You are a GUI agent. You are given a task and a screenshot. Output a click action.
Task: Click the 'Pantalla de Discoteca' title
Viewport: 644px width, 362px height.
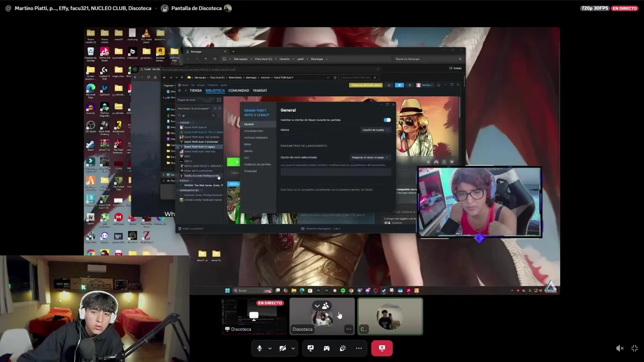tap(196, 8)
